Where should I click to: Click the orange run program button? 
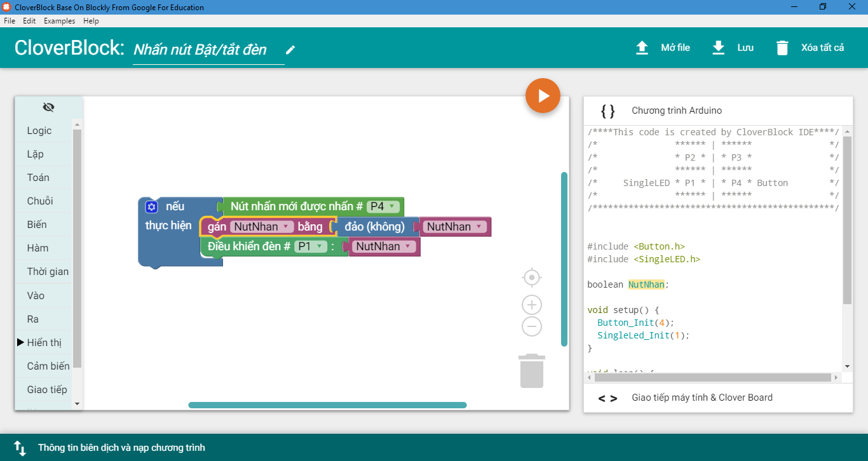point(543,96)
